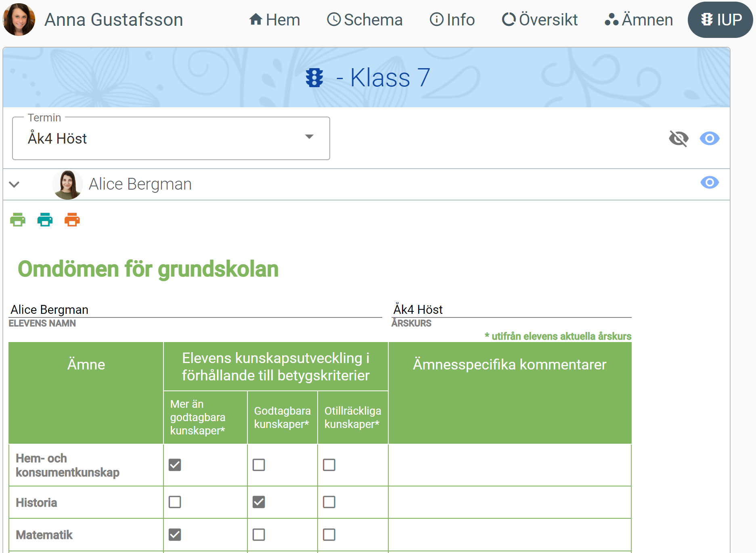Click the crossed-out eye hide icon
The height and width of the screenshot is (553, 756).
(x=679, y=138)
